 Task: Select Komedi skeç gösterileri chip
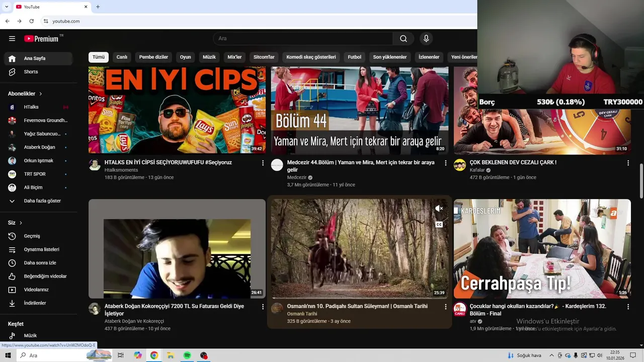311,57
